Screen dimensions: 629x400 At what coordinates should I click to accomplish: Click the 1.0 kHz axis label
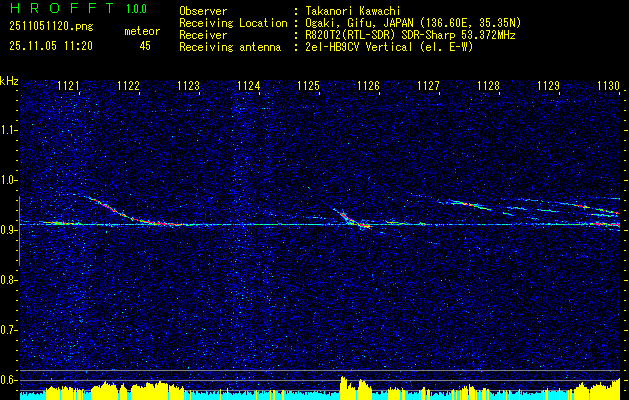[8, 180]
